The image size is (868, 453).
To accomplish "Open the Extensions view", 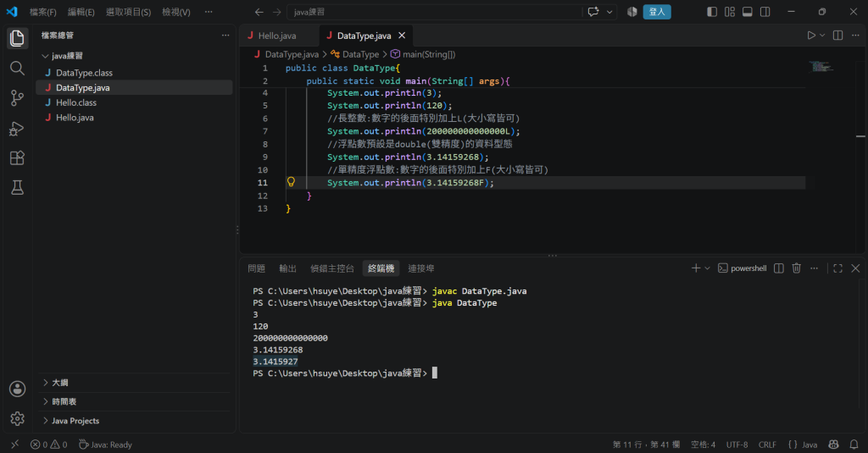I will (17, 158).
